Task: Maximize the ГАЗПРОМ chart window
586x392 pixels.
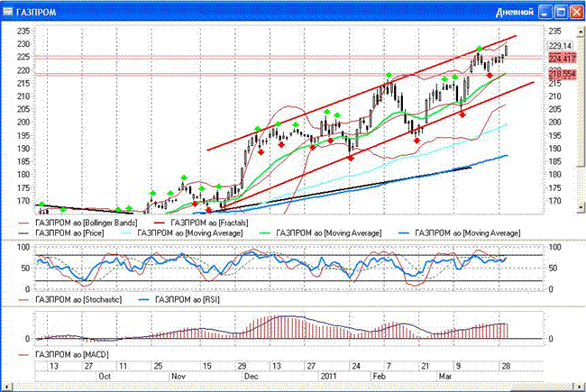Action: coord(561,12)
